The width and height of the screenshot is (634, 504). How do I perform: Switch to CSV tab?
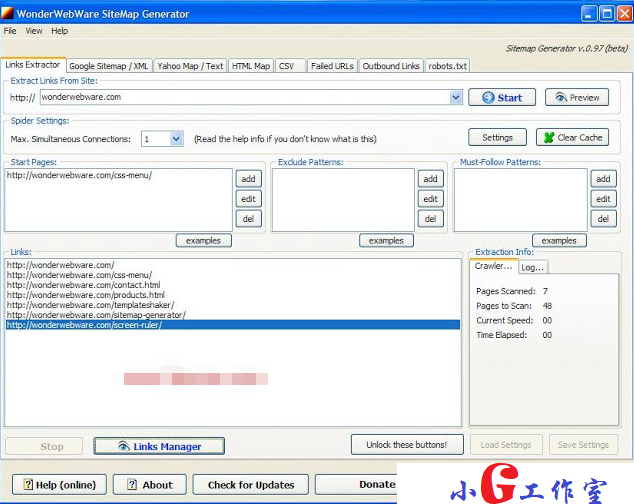[x=290, y=66]
